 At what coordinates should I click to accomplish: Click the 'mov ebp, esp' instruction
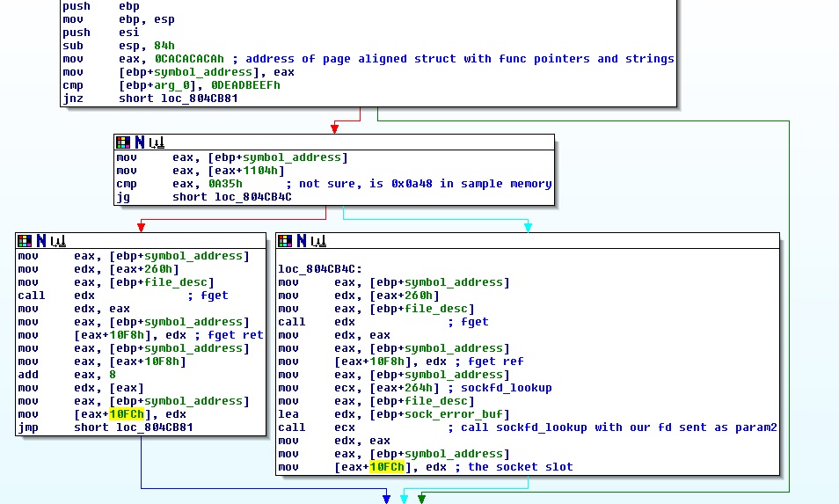coord(118,19)
